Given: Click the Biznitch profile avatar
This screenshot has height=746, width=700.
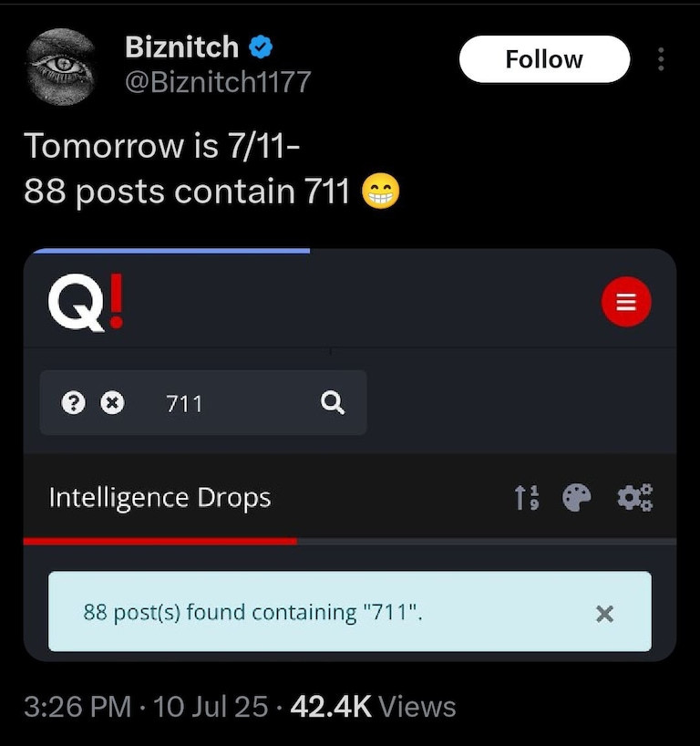Looking at the screenshot, I should 62,65.
